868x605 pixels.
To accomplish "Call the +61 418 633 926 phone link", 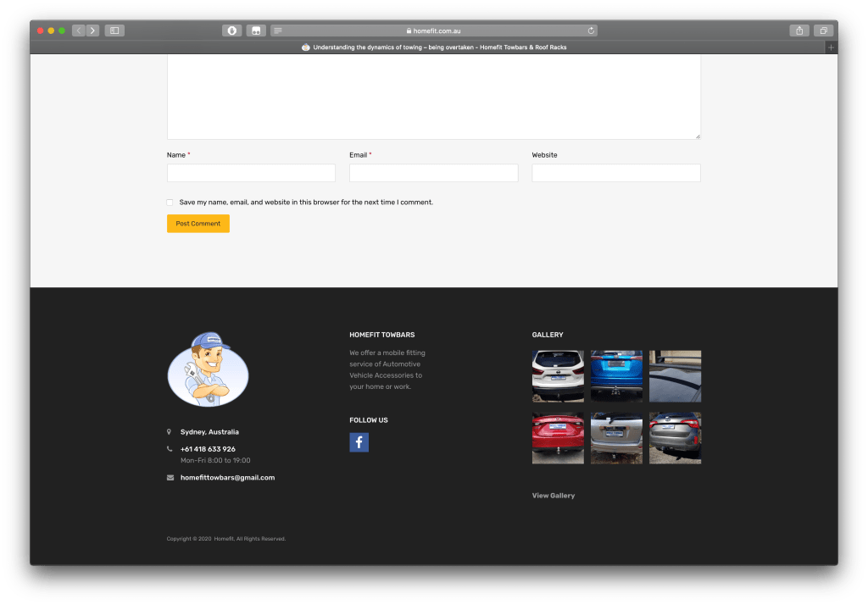I will point(208,449).
